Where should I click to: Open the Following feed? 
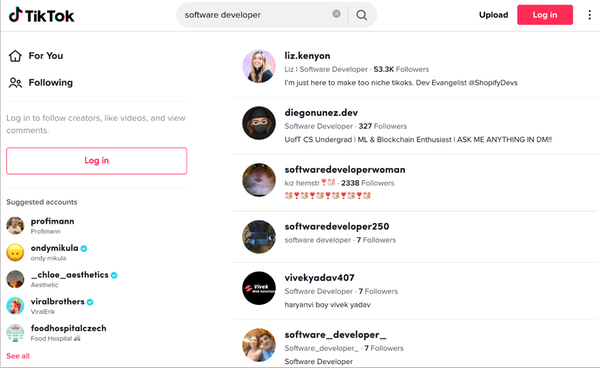[41, 83]
